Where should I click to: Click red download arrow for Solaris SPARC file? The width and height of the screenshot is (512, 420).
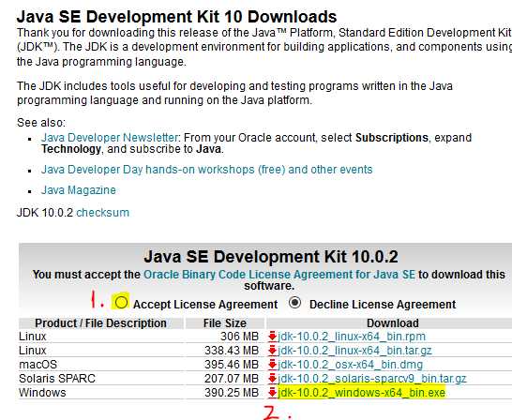click(272, 379)
